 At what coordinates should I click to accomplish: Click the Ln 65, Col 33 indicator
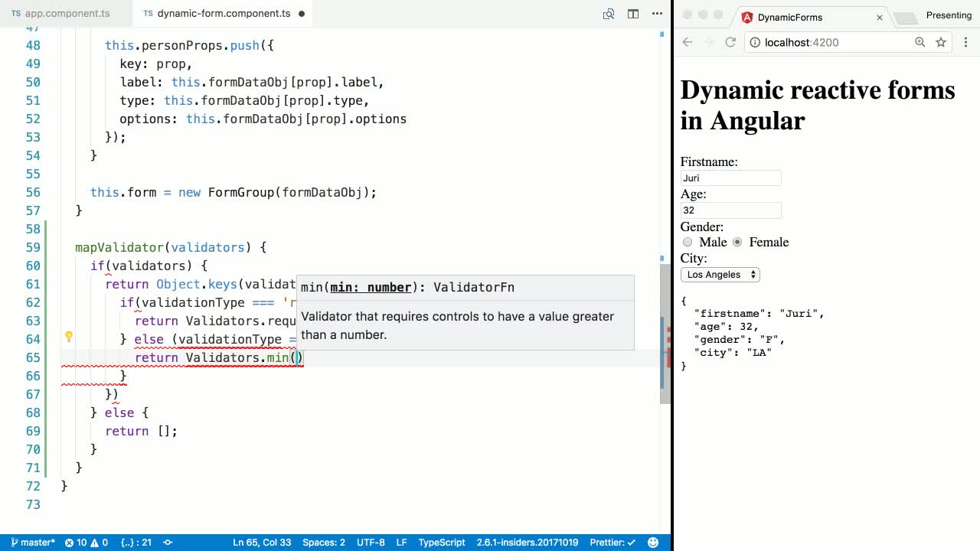coord(262,542)
